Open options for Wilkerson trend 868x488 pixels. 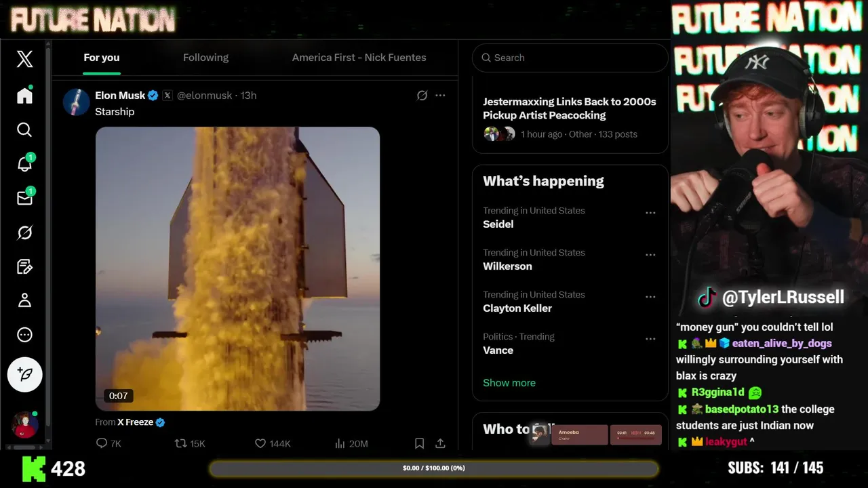click(650, 255)
